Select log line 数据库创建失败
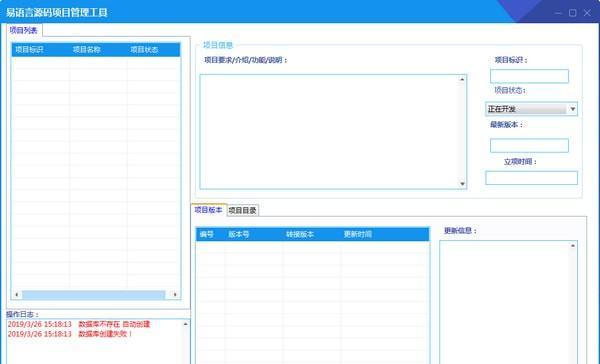This screenshot has height=364, width=600. pos(70,334)
